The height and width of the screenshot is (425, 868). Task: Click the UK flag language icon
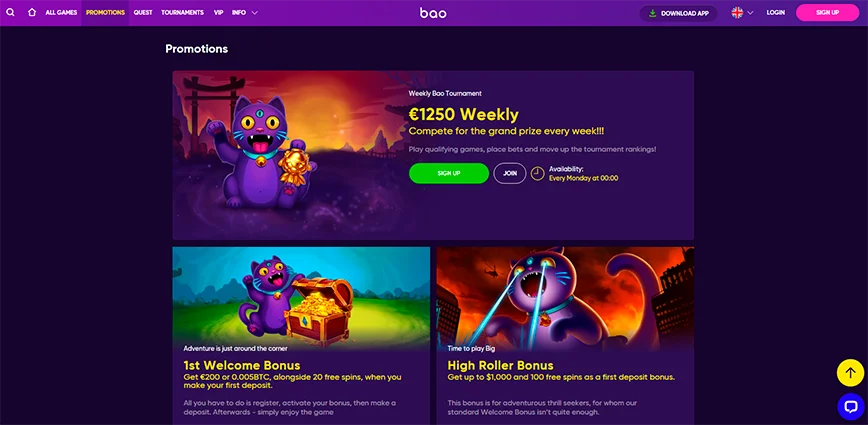[x=737, y=13]
